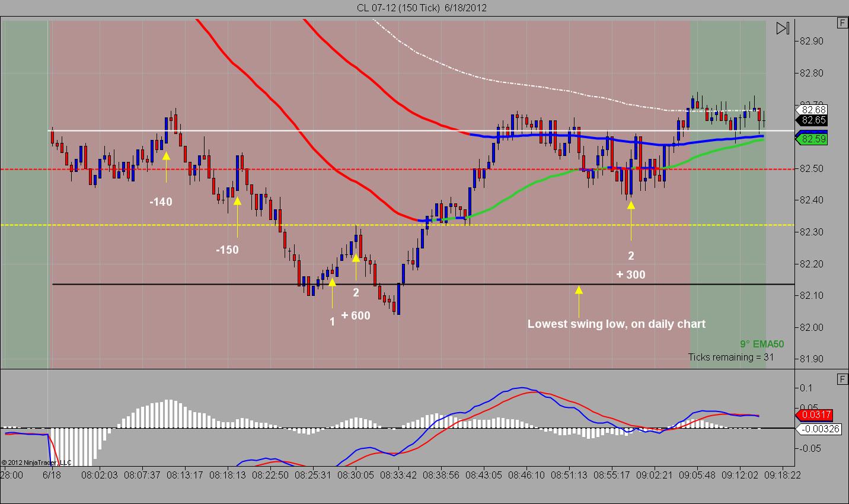Select the -150 text annotation

point(227,250)
